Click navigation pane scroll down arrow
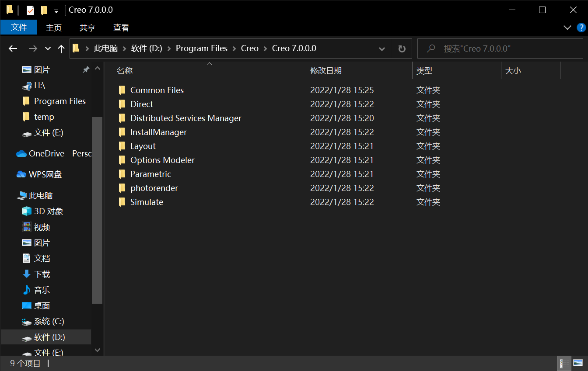Screen dimensions: 588x371 97,350
